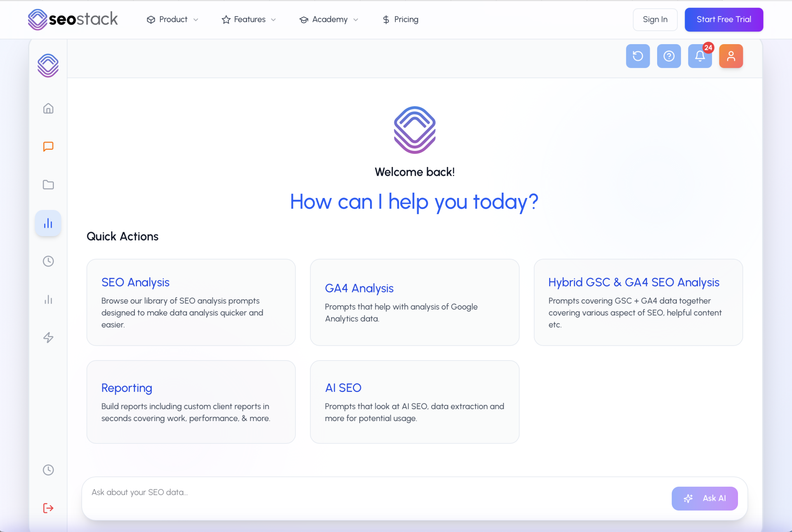Go to the Pricing page
Screen dimensions: 792x532
coord(400,19)
